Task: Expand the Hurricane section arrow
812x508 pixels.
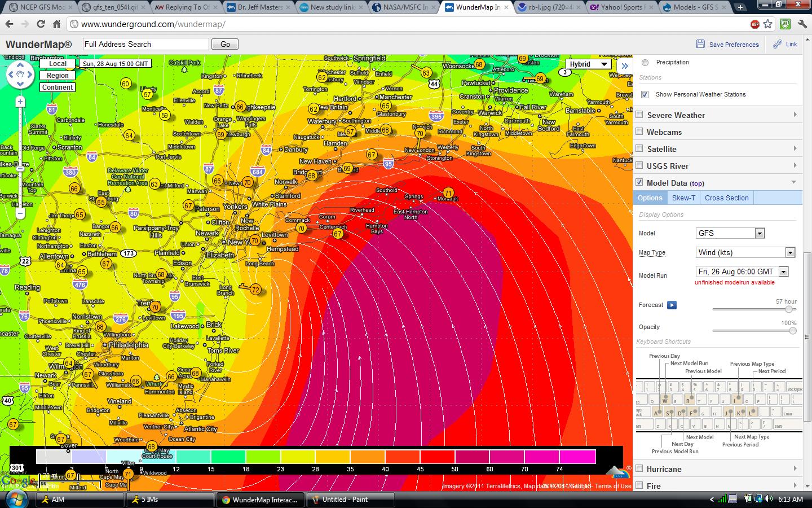Action: click(795, 468)
